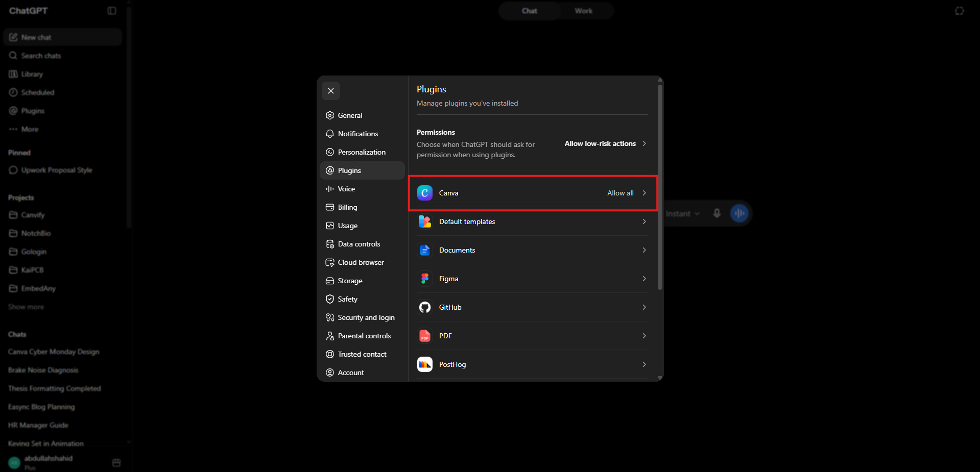Open the HR Manager Guide chat
Screen dimensions: 980x472
pos(62,425)
